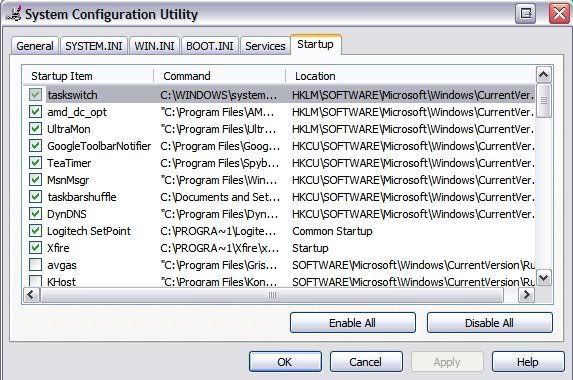Enable the avgas startup checkbox

(x=35, y=265)
